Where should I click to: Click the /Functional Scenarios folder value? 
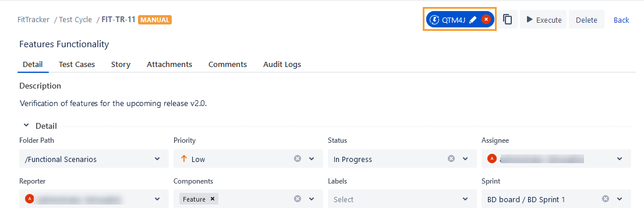click(x=61, y=160)
